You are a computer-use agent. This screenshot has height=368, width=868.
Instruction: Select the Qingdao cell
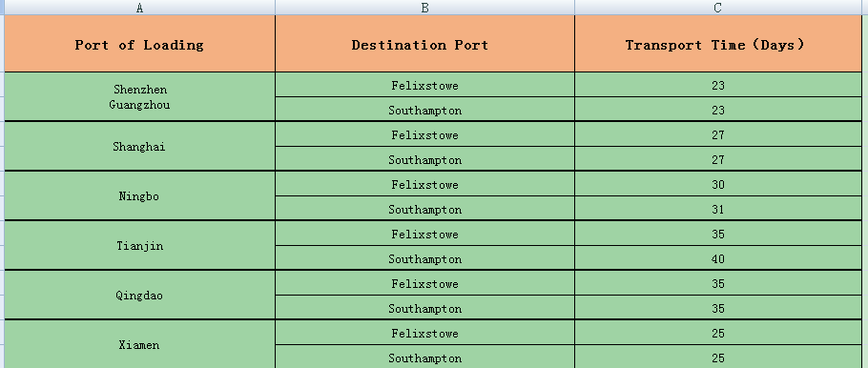[139, 295]
